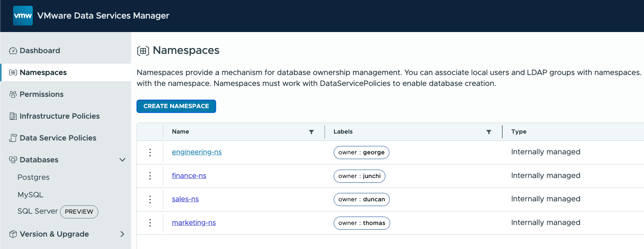
Task: Select Postgres under Databases
Action: coord(34,177)
